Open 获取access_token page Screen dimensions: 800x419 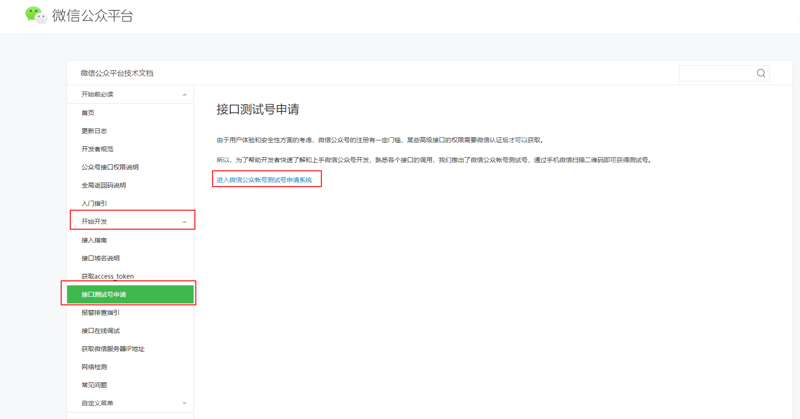(108, 276)
